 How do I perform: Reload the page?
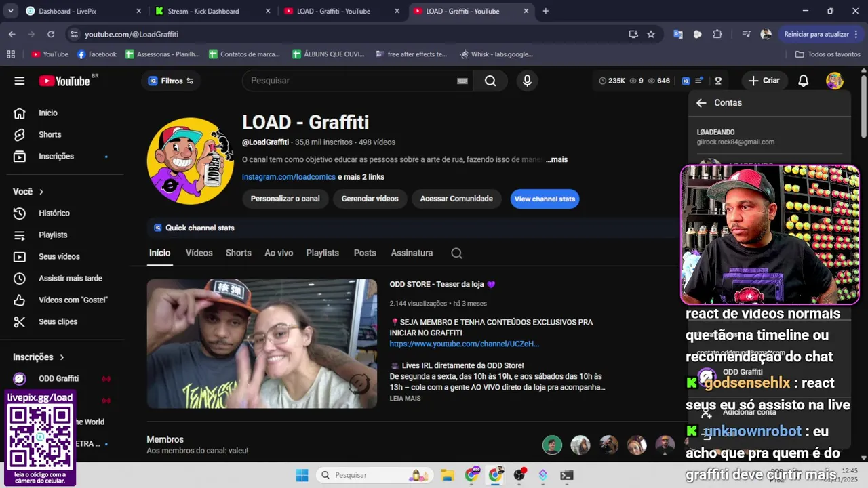pos(51,34)
